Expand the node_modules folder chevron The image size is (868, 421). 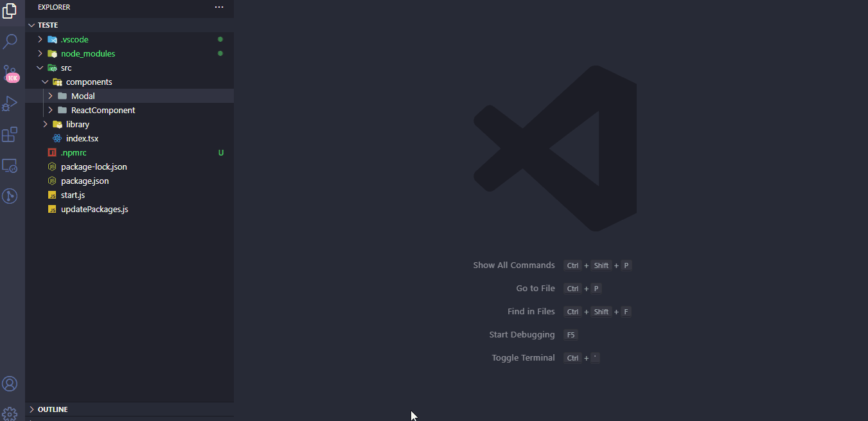[x=40, y=53]
